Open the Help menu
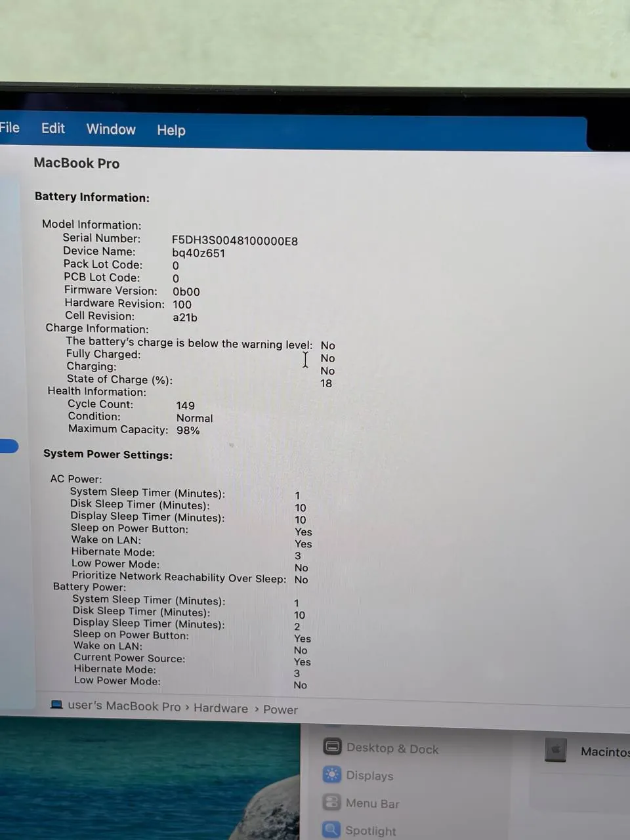This screenshot has width=630, height=840. click(x=171, y=130)
